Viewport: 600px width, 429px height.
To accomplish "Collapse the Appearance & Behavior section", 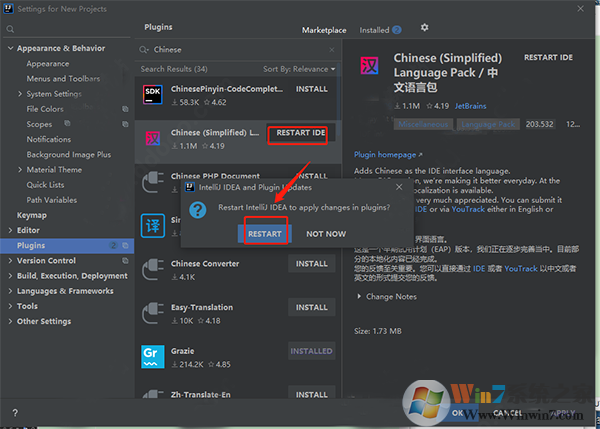I will click(11, 48).
